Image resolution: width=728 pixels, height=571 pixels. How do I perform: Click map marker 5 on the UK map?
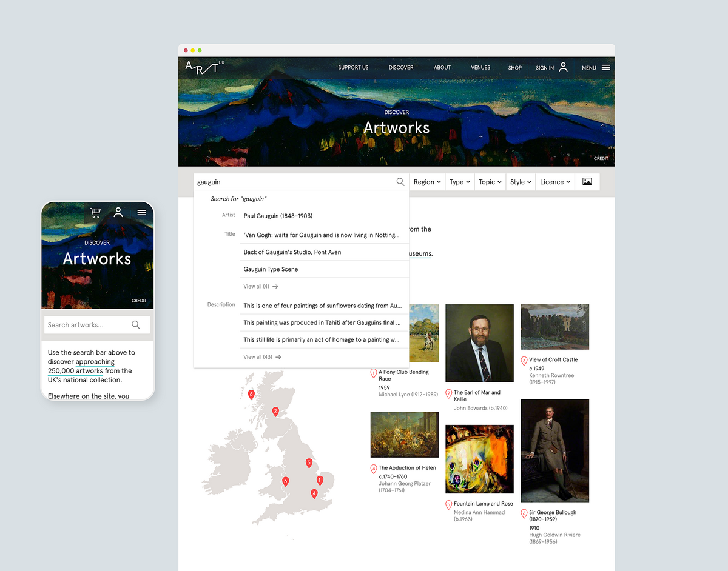(x=308, y=462)
